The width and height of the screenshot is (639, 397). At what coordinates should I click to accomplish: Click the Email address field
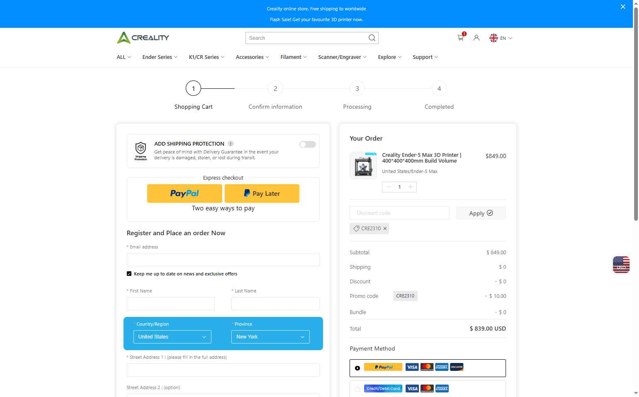point(223,260)
